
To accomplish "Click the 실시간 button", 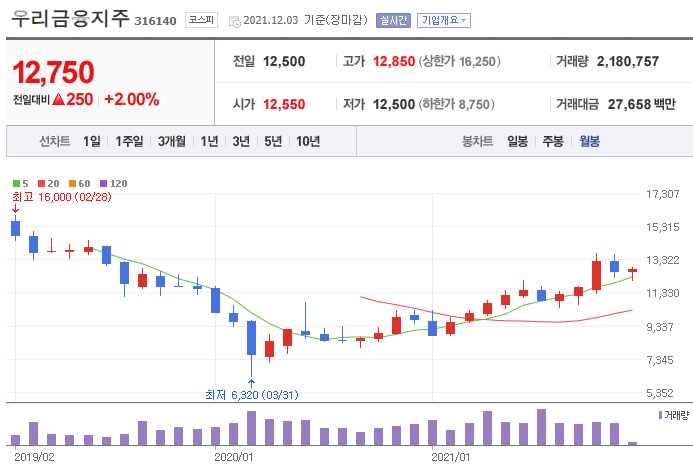I will click(393, 20).
